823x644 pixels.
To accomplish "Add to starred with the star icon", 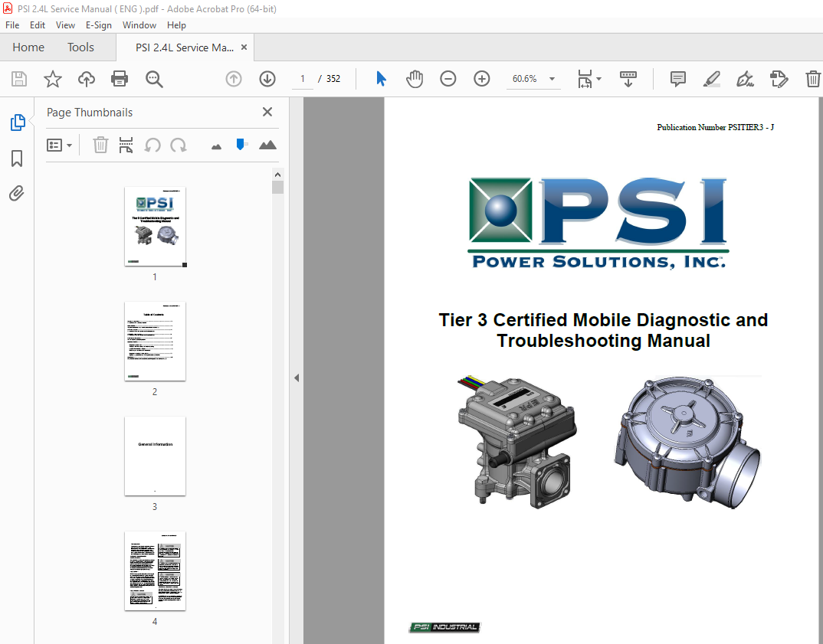I will click(x=52, y=79).
